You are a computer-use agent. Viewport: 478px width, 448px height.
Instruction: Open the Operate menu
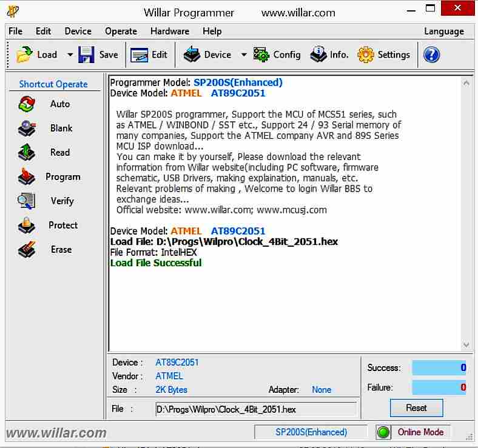point(121,31)
